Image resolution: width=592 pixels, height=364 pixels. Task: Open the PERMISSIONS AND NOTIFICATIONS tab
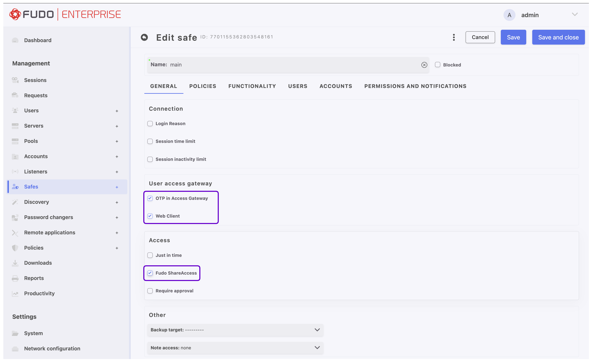tap(415, 86)
